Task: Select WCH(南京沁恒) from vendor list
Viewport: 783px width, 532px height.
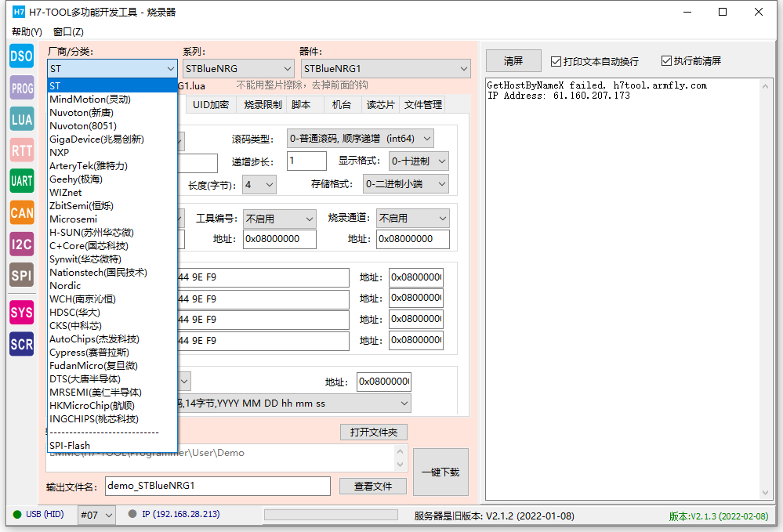Action: [113, 299]
